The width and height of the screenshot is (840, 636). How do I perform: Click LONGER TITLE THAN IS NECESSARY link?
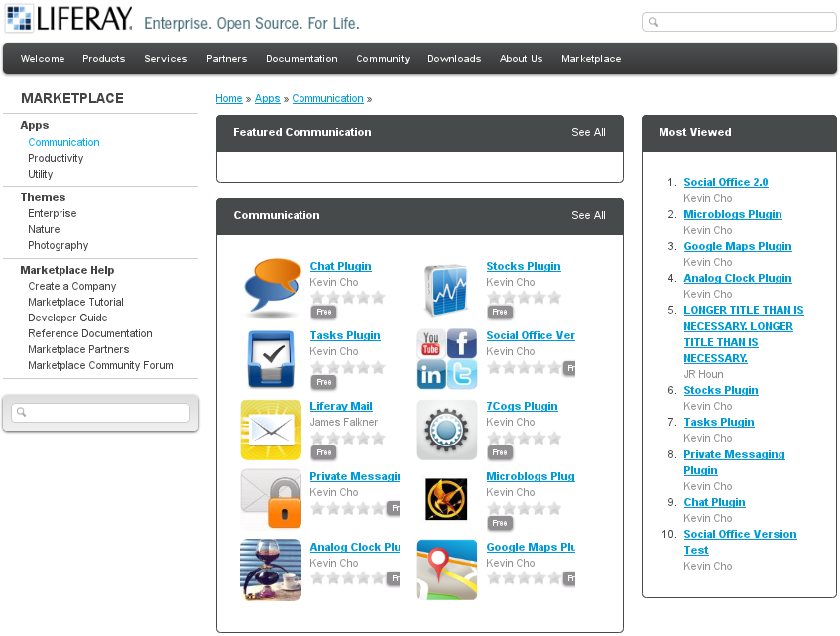click(x=744, y=333)
